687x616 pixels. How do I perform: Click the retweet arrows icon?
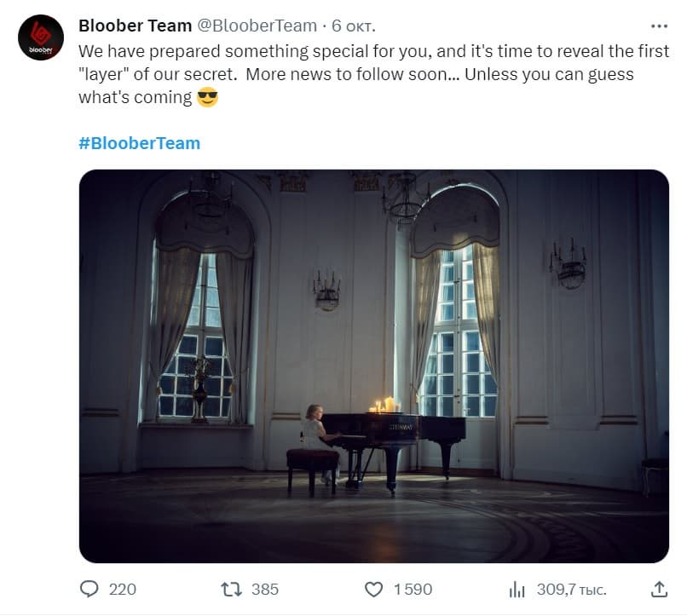pos(231,589)
